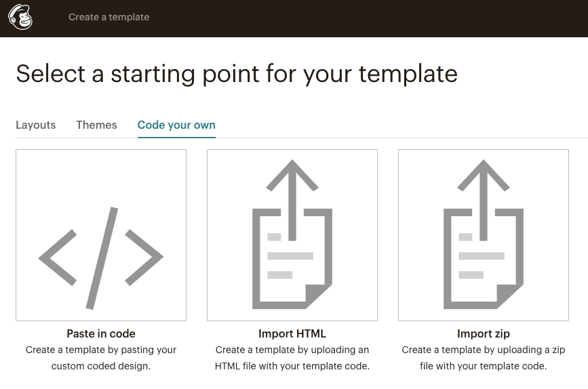588x389 pixels.
Task: Choose the Import HTML title link
Action: 292,333
